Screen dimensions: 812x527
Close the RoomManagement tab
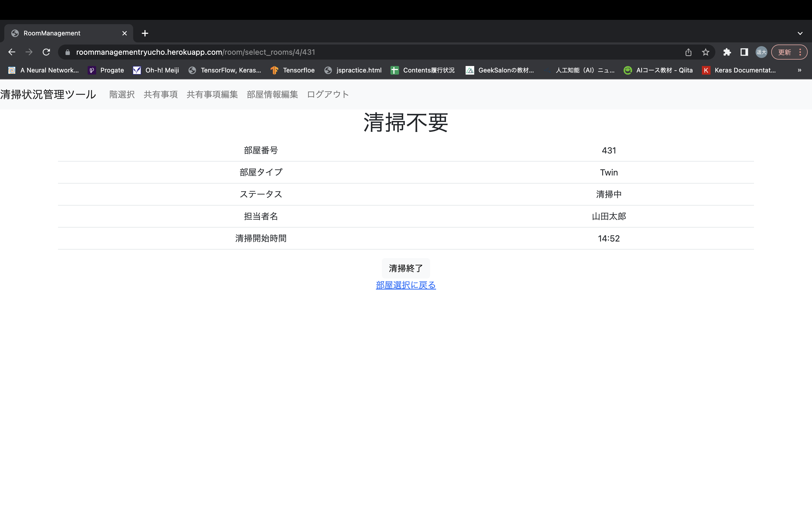pyautogui.click(x=125, y=33)
